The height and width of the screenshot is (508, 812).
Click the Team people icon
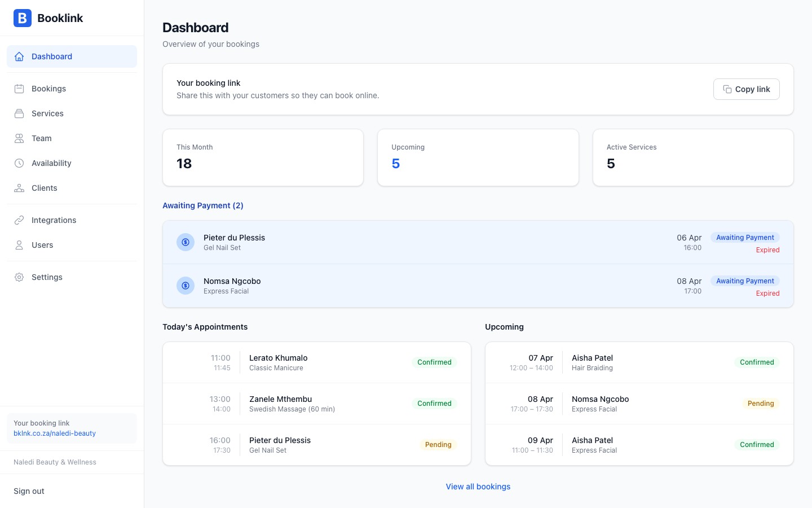pos(19,138)
